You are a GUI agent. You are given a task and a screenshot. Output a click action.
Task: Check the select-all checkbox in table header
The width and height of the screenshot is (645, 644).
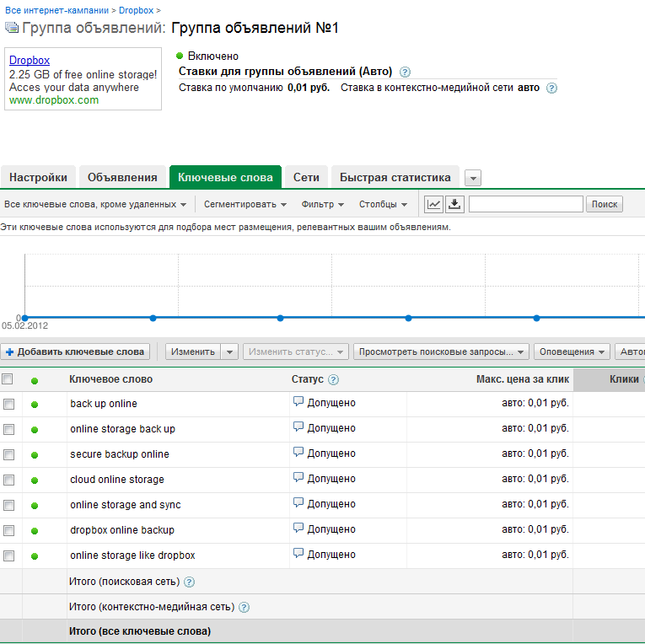point(8,379)
